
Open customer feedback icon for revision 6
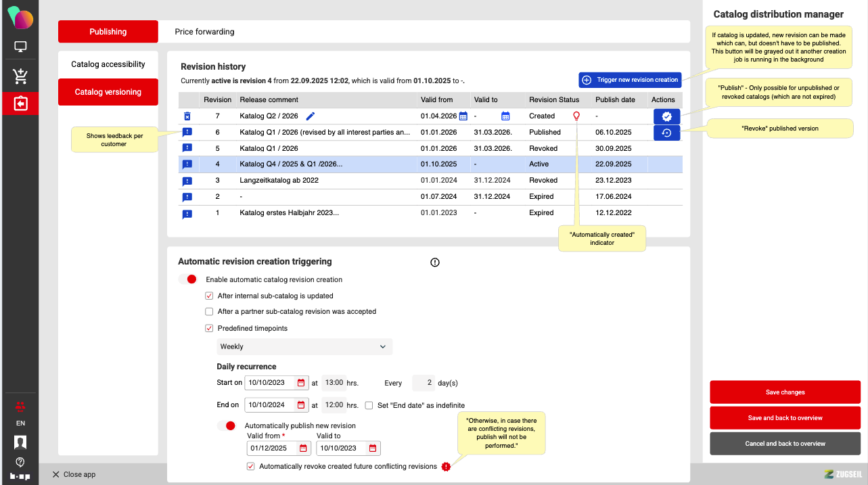tap(187, 133)
